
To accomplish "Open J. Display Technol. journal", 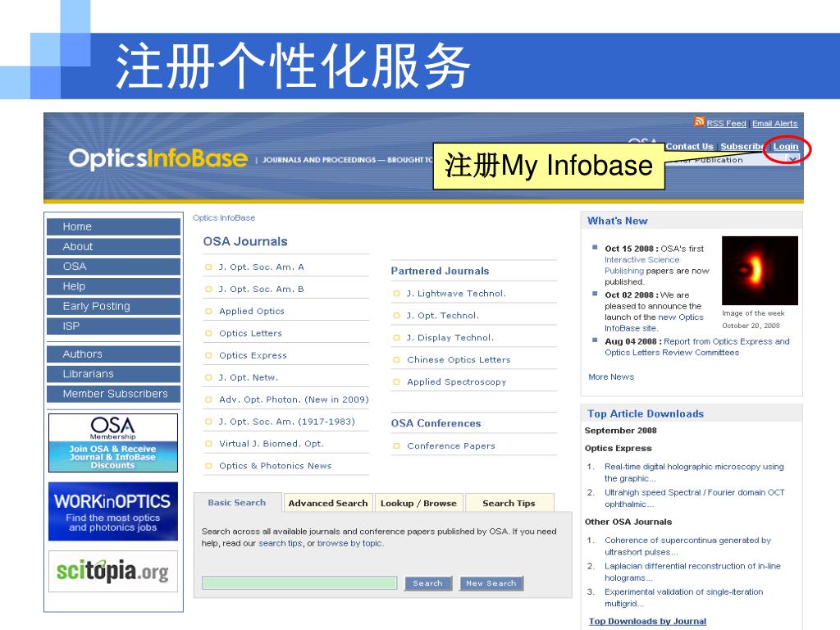I will [x=450, y=337].
